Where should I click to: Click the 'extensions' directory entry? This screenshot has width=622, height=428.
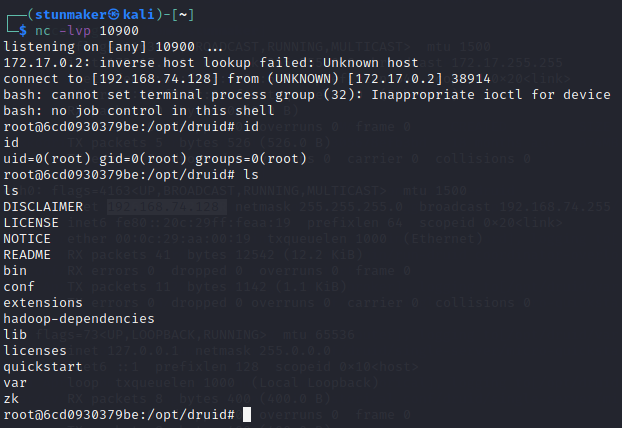[43, 302]
